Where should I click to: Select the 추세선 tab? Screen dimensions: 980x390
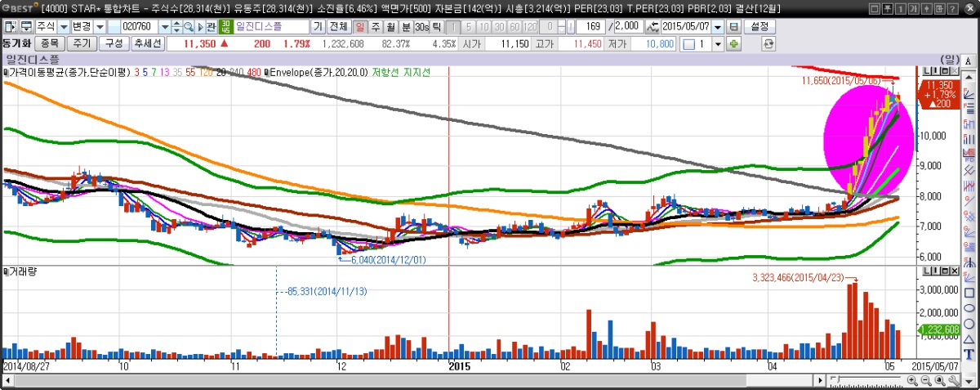148,43
